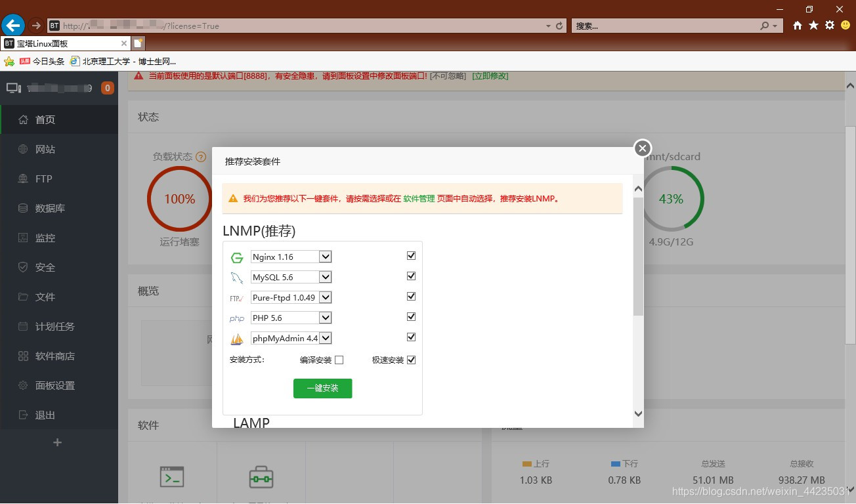Go forward with the browser forward arrow

click(36, 26)
